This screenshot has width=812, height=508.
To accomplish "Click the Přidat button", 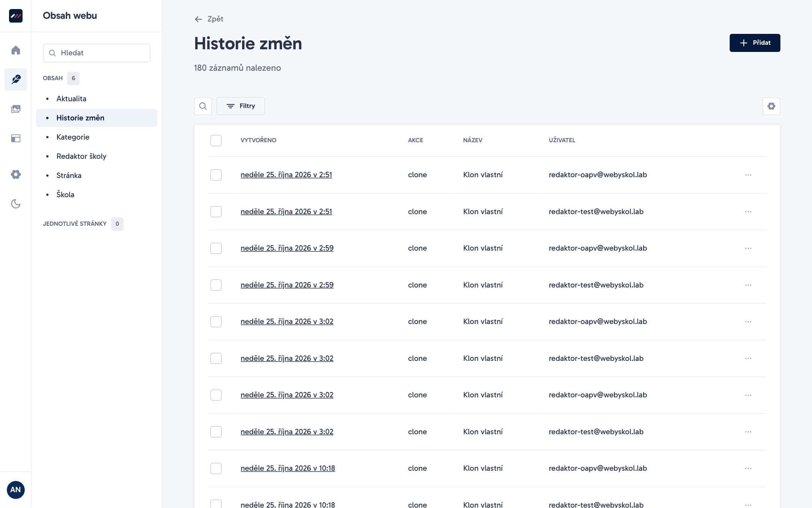I will pos(755,43).
